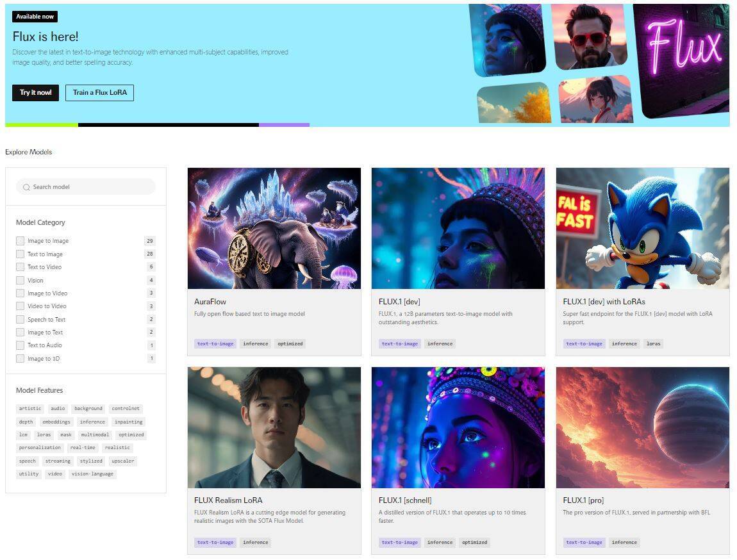The image size is (737, 560).
Task: Check the Image to Image category
Action: 21,241
